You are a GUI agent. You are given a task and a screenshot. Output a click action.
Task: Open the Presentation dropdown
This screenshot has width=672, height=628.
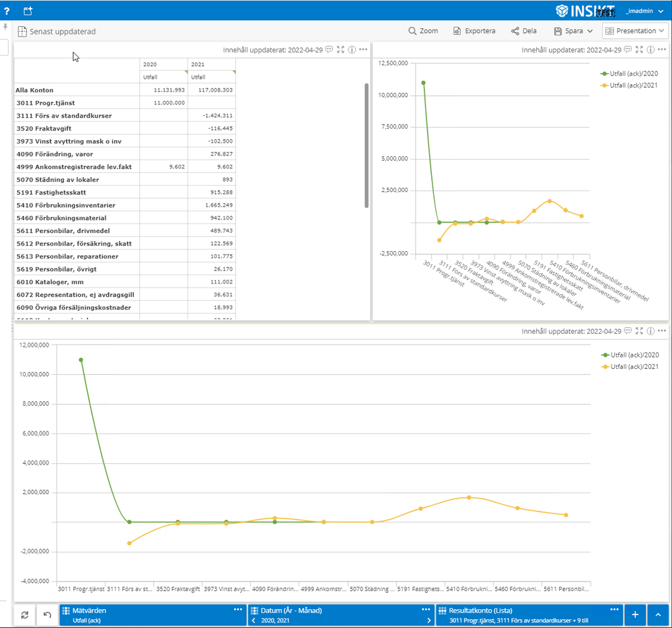click(635, 31)
